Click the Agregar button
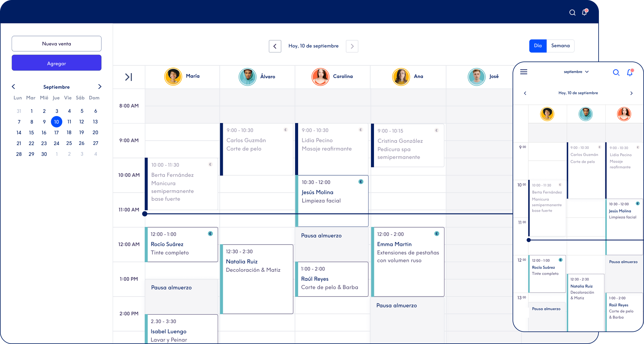The image size is (644, 344). click(56, 63)
